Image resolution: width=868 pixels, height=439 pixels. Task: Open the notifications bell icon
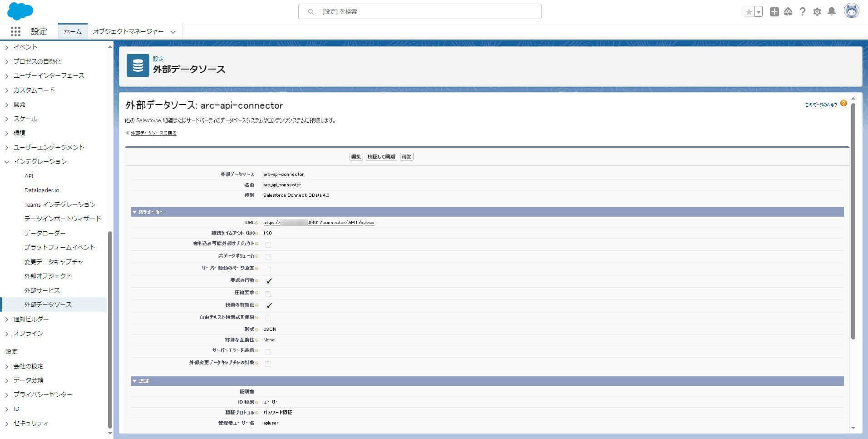[x=832, y=12]
